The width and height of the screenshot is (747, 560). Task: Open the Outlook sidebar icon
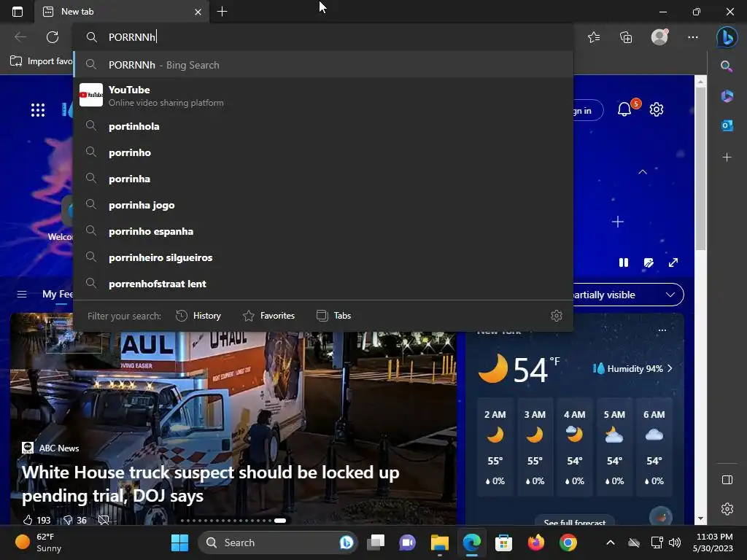pos(727,125)
